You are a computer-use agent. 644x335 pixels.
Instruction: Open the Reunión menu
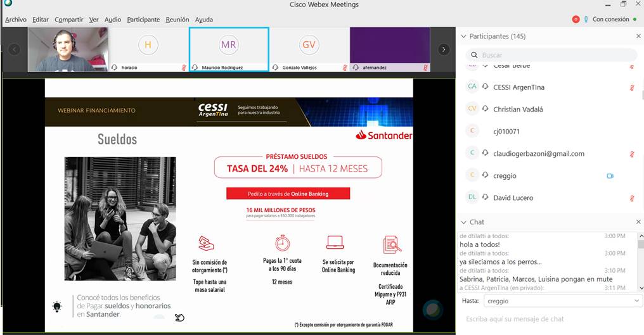[177, 19]
